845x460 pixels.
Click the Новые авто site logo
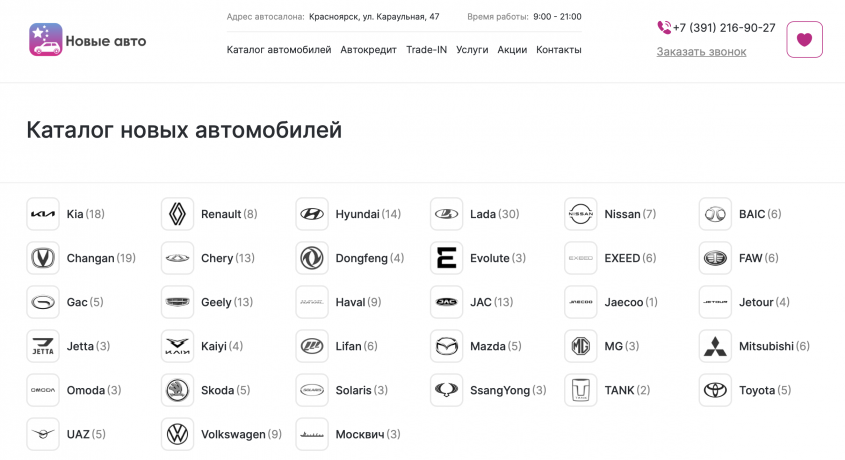[87, 40]
